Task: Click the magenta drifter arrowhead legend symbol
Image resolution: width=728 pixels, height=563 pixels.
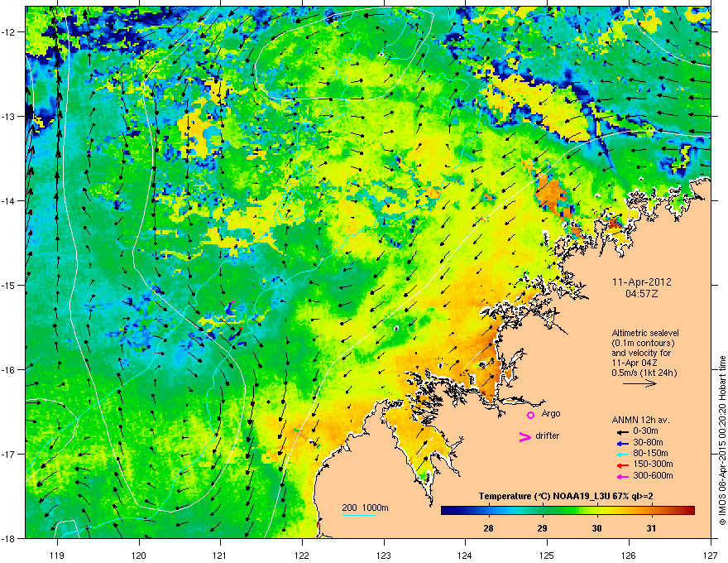Action: coord(524,436)
